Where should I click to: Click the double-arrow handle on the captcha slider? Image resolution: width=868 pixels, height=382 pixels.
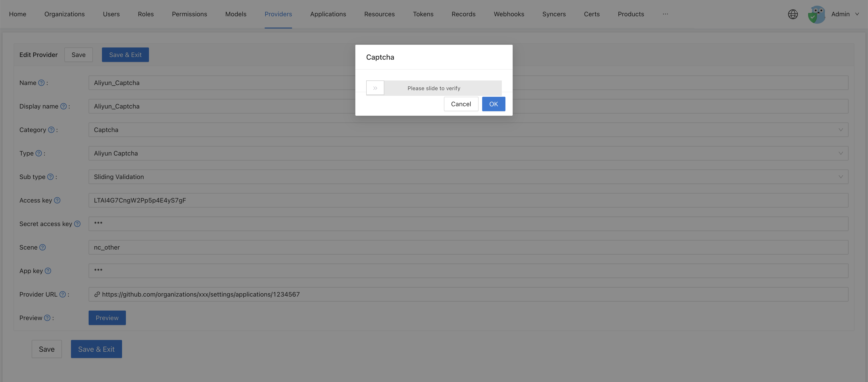point(375,87)
